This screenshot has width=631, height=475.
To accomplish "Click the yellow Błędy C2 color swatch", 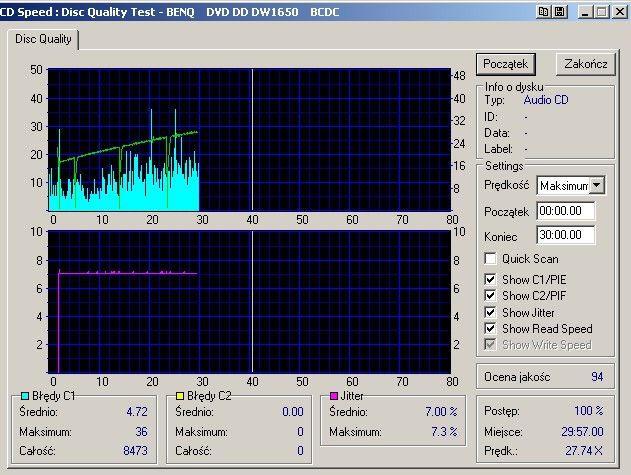I will 180,396.
